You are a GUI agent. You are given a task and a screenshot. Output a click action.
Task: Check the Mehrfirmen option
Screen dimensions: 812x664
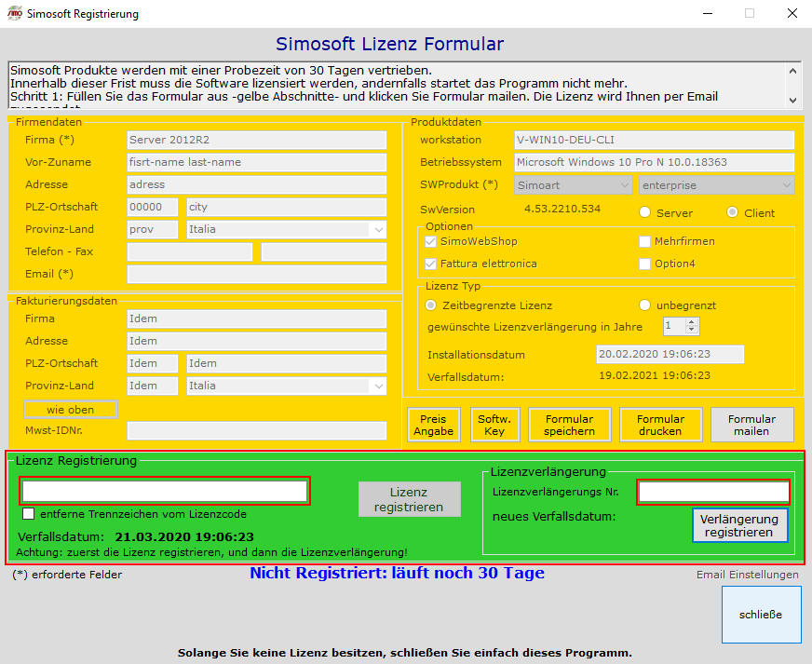(645, 241)
